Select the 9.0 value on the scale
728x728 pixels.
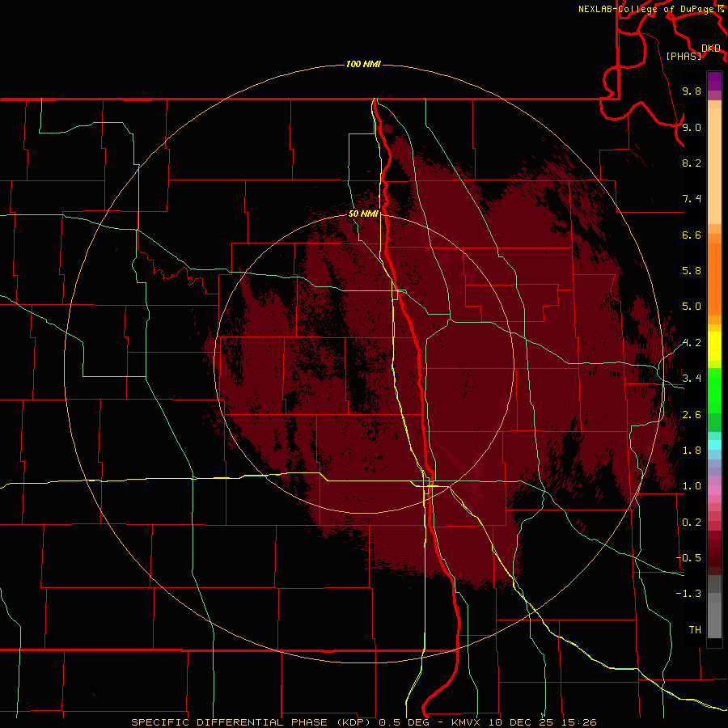point(692,127)
